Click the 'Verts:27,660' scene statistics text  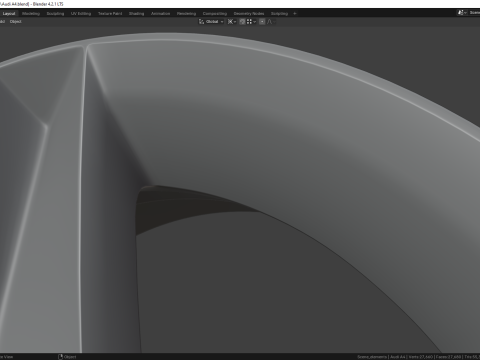pyautogui.click(x=421, y=357)
